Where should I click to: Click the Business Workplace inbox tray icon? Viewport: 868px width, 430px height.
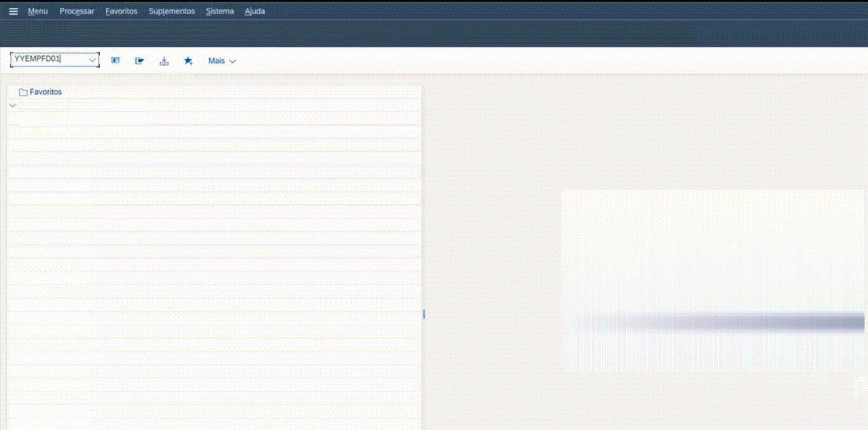(164, 61)
